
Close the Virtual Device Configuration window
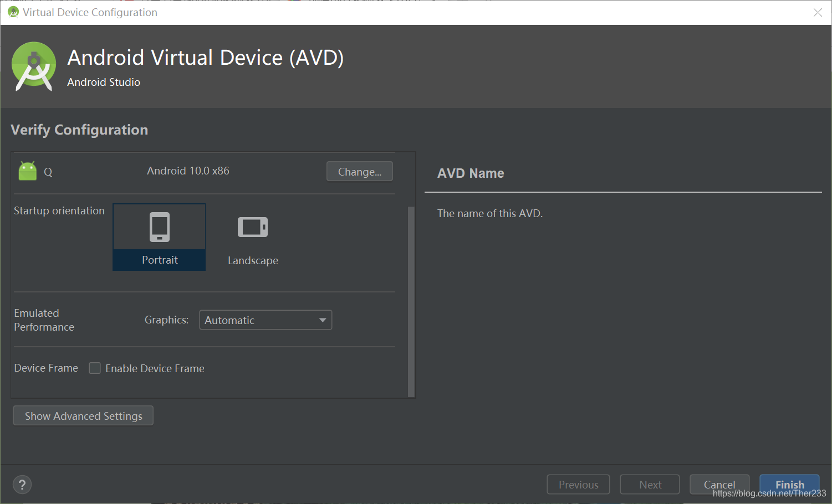tap(818, 12)
